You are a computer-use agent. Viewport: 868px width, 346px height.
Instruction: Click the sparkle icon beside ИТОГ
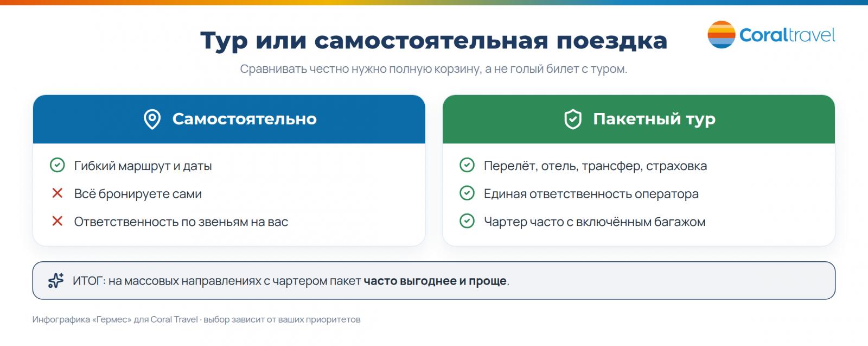56,280
